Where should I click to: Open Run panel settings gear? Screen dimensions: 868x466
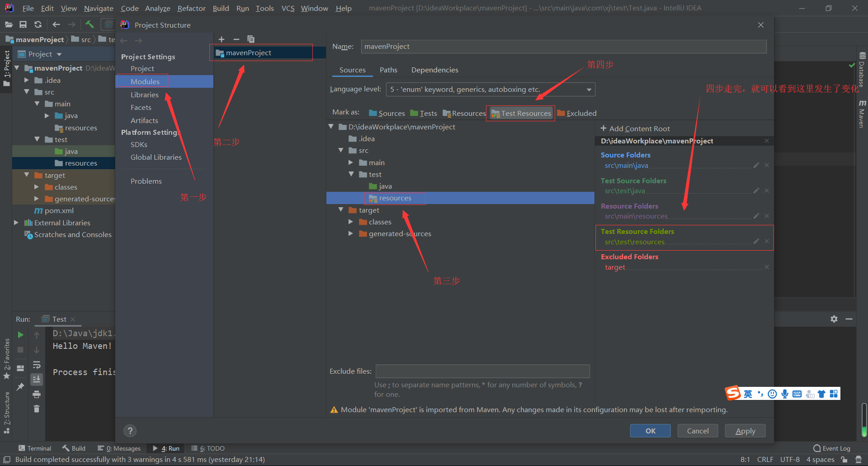pyautogui.click(x=834, y=319)
